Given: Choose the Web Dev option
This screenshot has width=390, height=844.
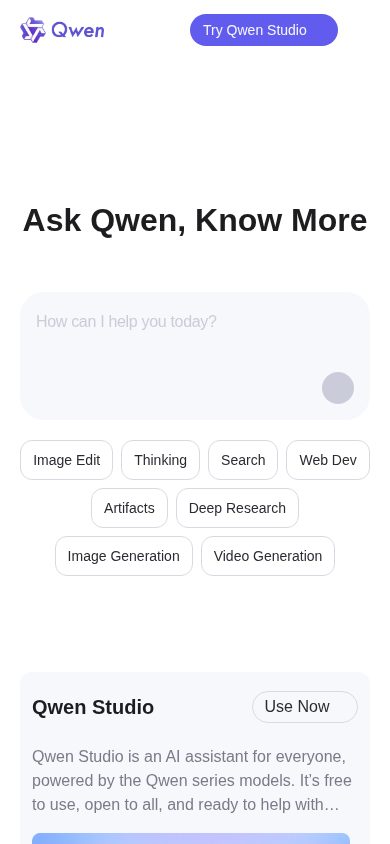Looking at the screenshot, I should [328, 460].
